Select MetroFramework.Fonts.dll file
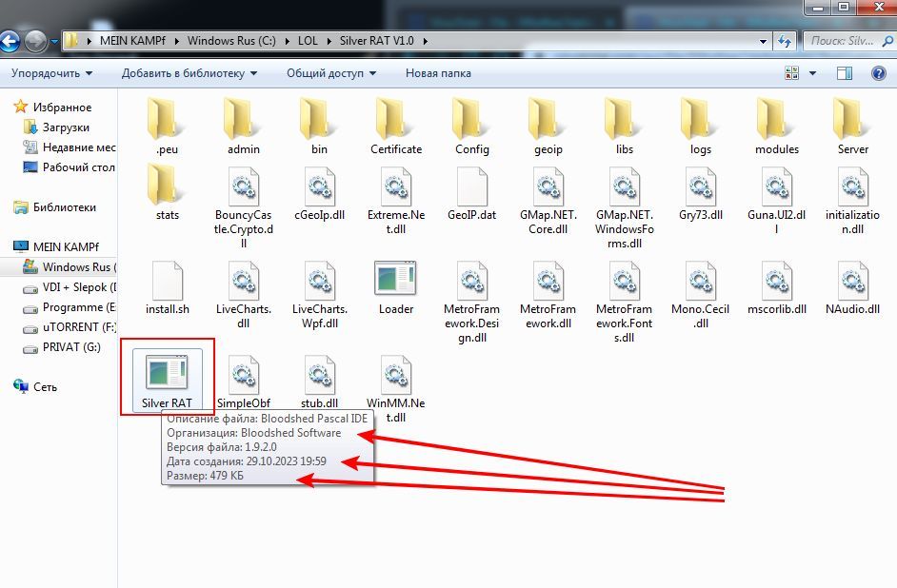Screen dimensions: 897x588 (x=624, y=302)
